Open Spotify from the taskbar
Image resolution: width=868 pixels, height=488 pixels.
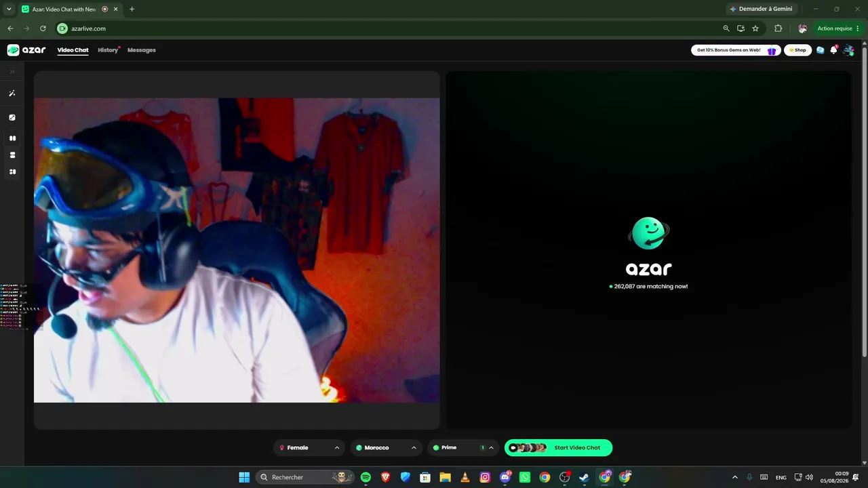click(366, 477)
